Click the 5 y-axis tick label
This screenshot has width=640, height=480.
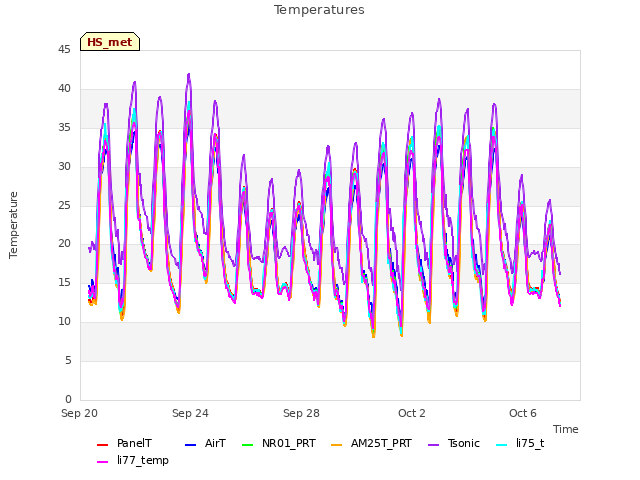pyautogui.click(x=68, y=360)
